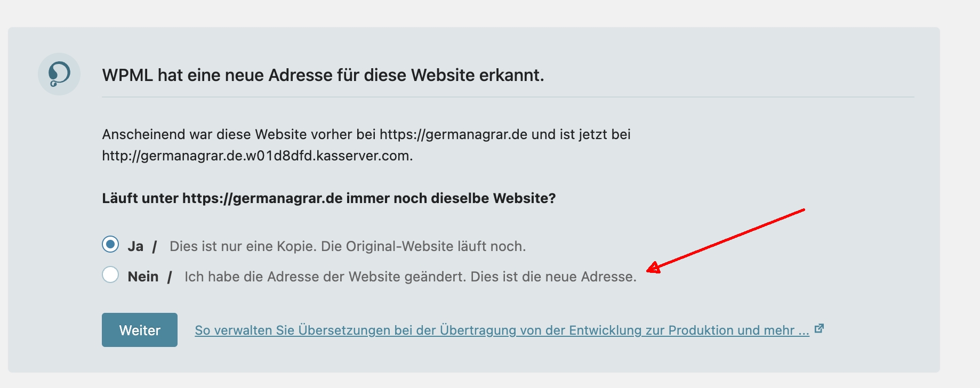Select the 'Nein' radio button

pos(110,275)
